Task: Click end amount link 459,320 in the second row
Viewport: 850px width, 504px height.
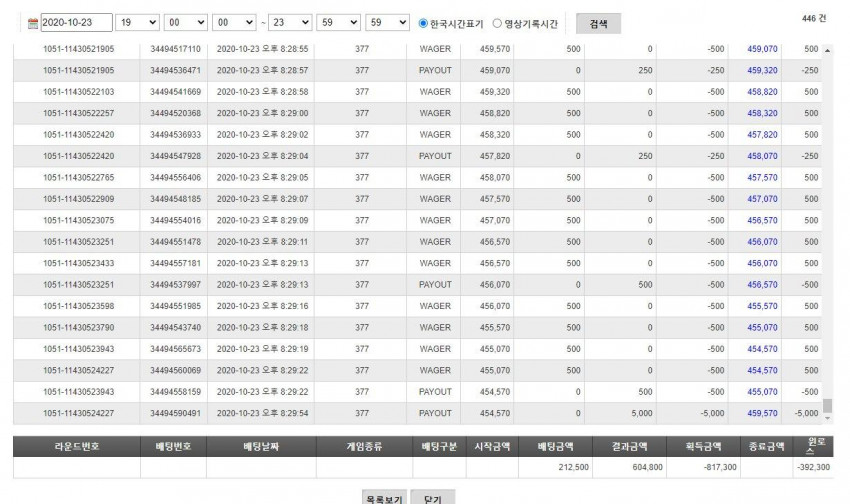Action: [x=762, y=70]
